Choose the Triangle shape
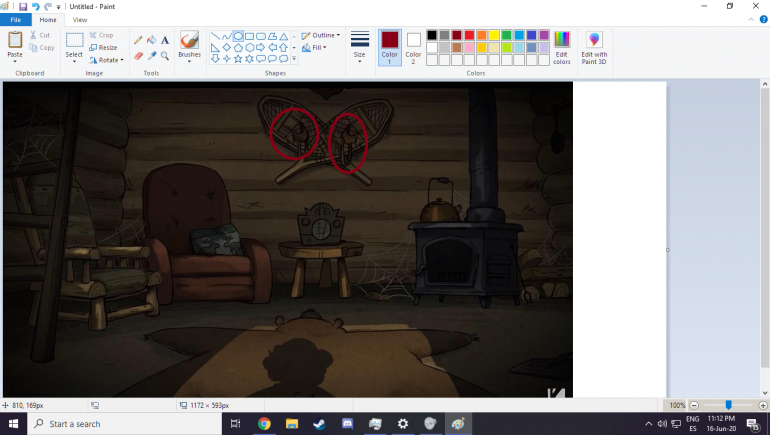Viewport: 770px width, 435px height. point(284,36)
